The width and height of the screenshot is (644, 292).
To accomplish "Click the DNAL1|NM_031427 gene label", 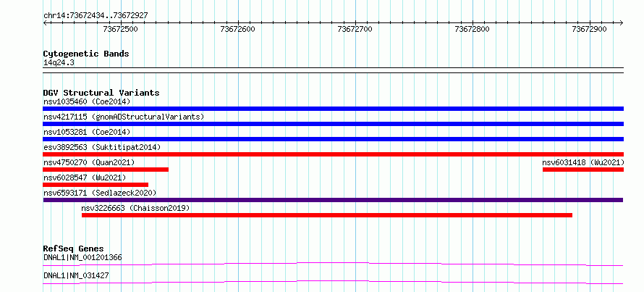I will pos(76,275).
